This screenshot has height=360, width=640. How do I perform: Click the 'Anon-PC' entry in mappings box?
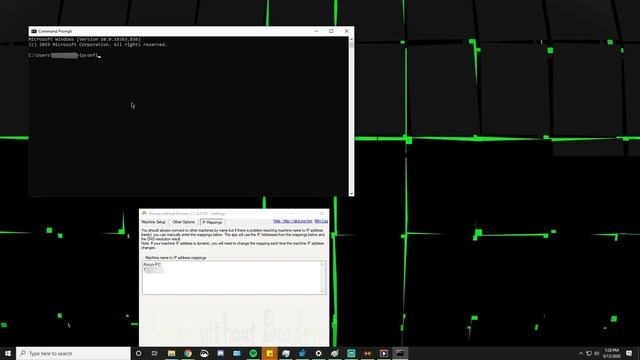click(152, 264)
